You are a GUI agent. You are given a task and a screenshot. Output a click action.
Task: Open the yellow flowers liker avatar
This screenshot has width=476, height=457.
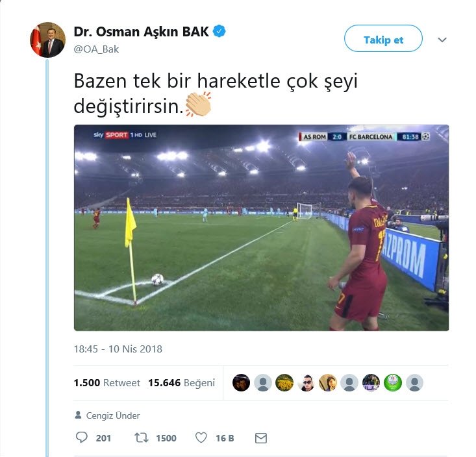tap(284, 382)
